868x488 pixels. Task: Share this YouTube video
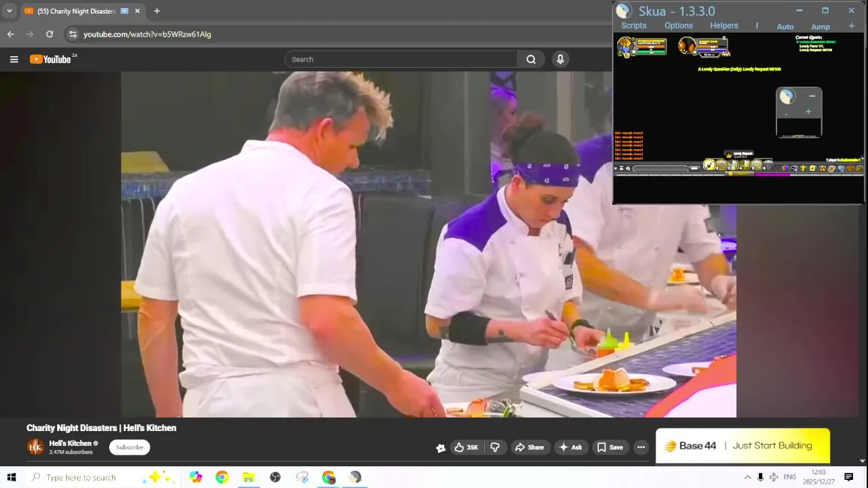[529, 447]
